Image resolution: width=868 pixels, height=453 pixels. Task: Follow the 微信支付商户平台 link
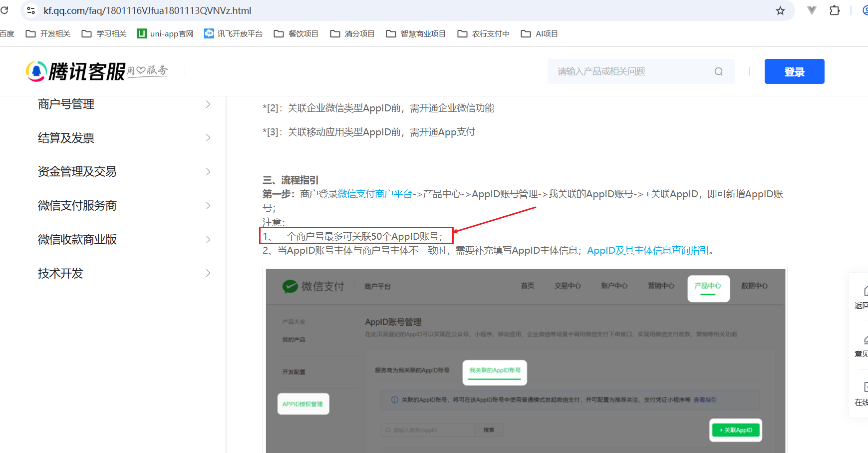coord(375,194)
